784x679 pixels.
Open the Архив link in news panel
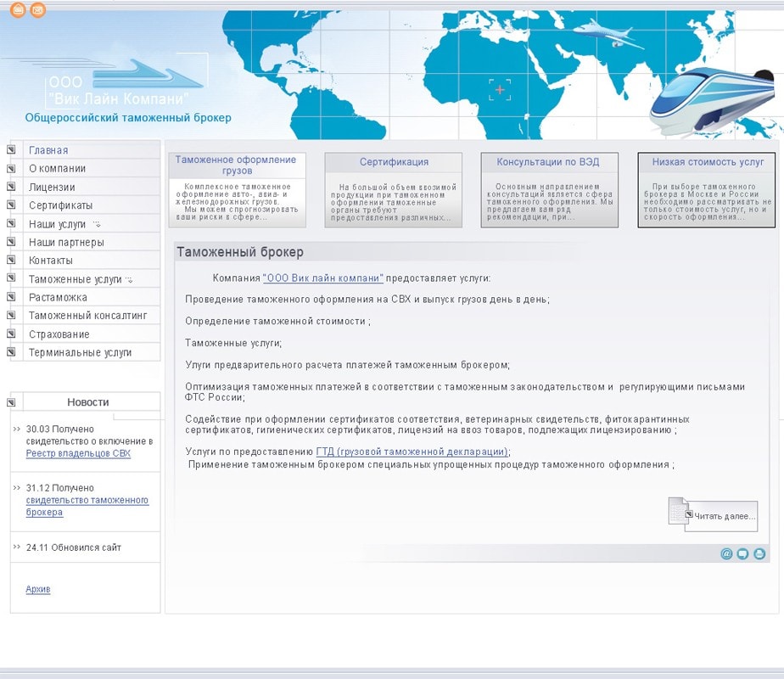(x=38, y=589)
